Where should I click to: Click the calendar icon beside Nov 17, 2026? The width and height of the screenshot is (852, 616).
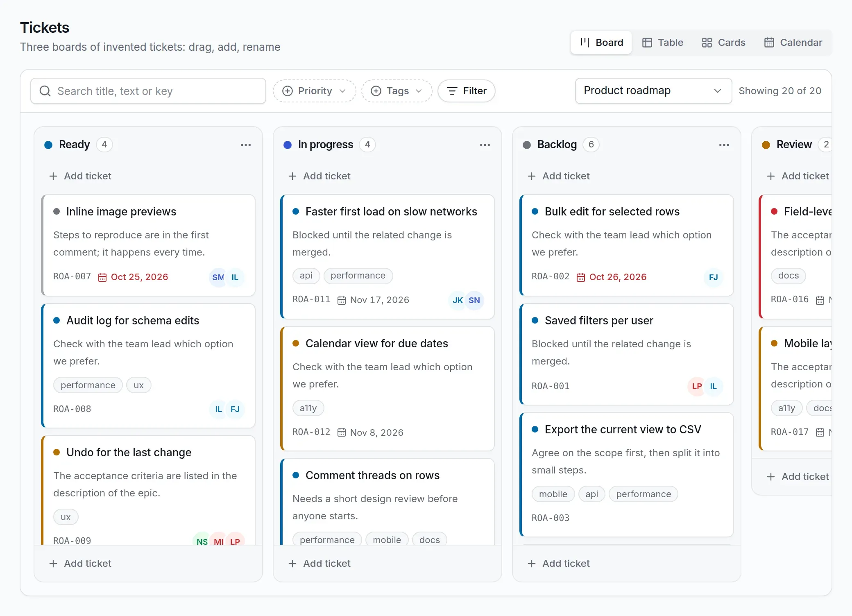(342, 300)
